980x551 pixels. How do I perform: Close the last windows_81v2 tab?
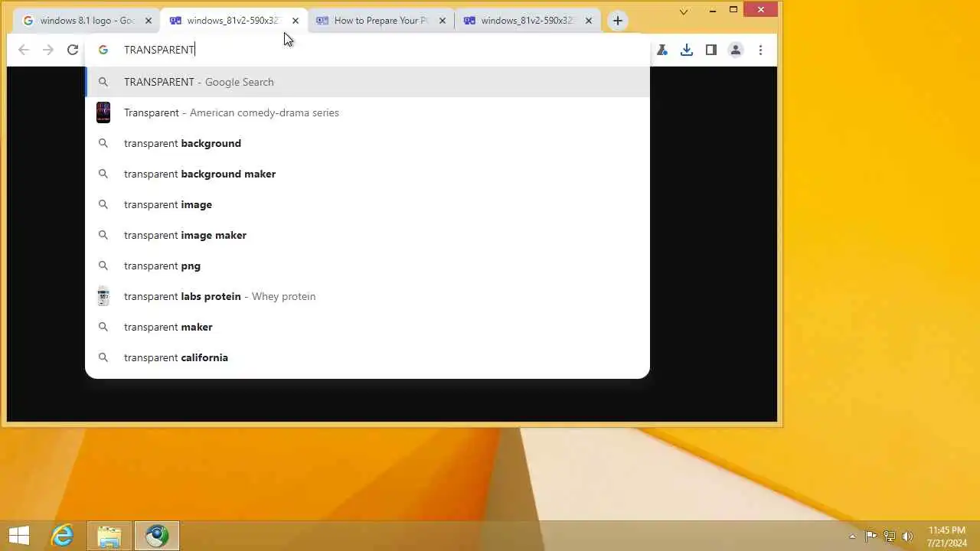point(589,21)
